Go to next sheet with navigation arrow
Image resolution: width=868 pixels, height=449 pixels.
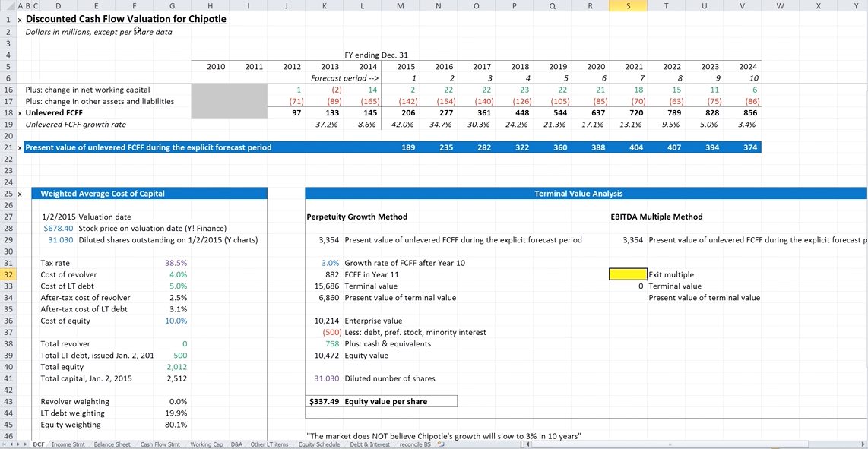click(18, 444)
